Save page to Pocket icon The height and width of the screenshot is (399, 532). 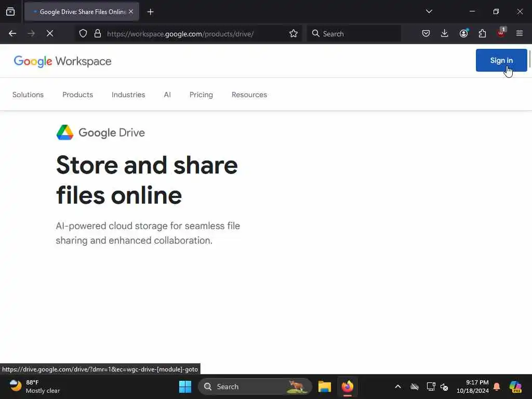[x=426, y=33]
